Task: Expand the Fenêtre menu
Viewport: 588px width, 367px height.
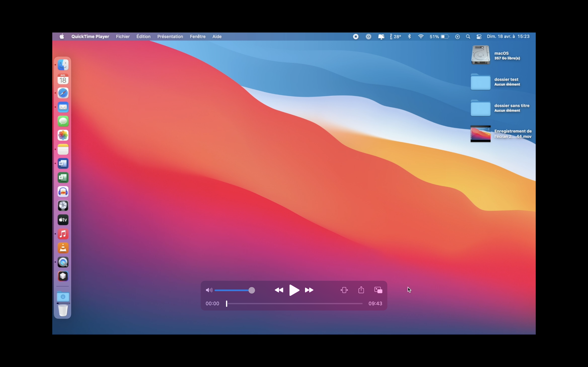Action: click(x=198, y=36)
